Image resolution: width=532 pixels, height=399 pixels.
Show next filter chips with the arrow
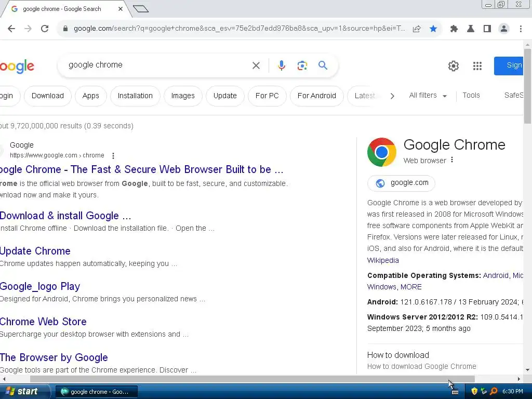[x=392, y=96]
